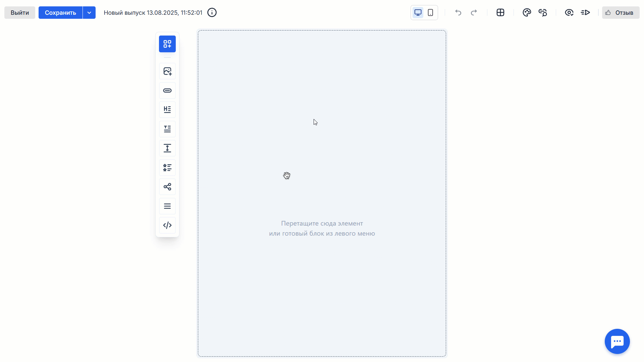
Task: Select the star list element icon
Action: pyautogui.click(x=167, y=168)
